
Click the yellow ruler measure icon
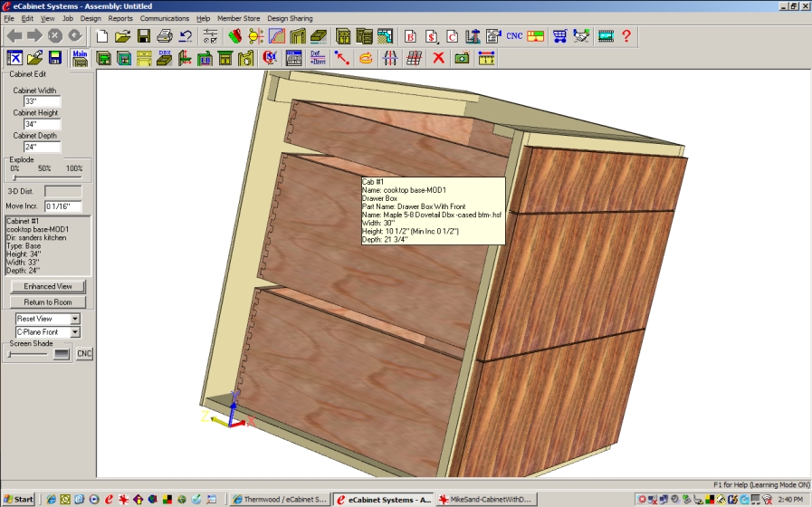(x=486, y=58)
